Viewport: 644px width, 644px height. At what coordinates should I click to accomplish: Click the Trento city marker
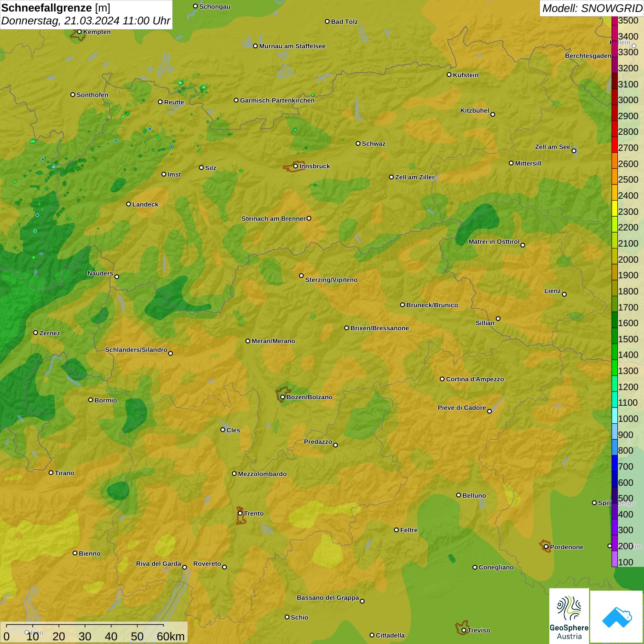(x=240, y=513)
